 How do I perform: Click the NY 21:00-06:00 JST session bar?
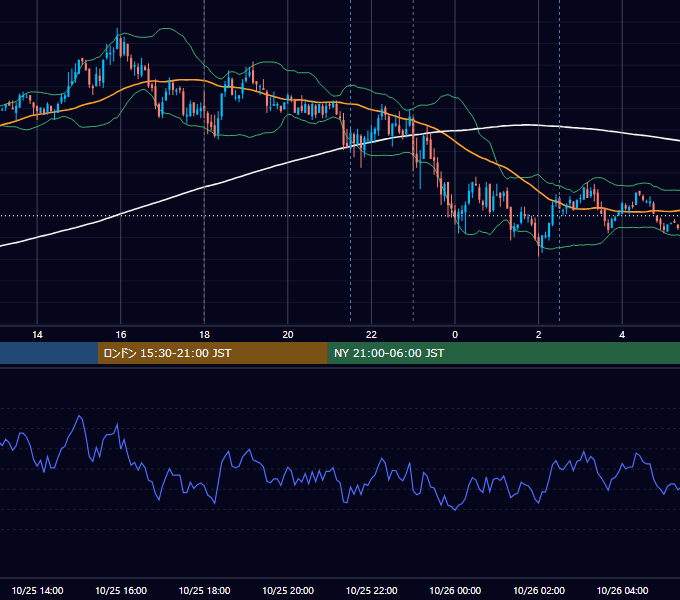pos(503,353)
